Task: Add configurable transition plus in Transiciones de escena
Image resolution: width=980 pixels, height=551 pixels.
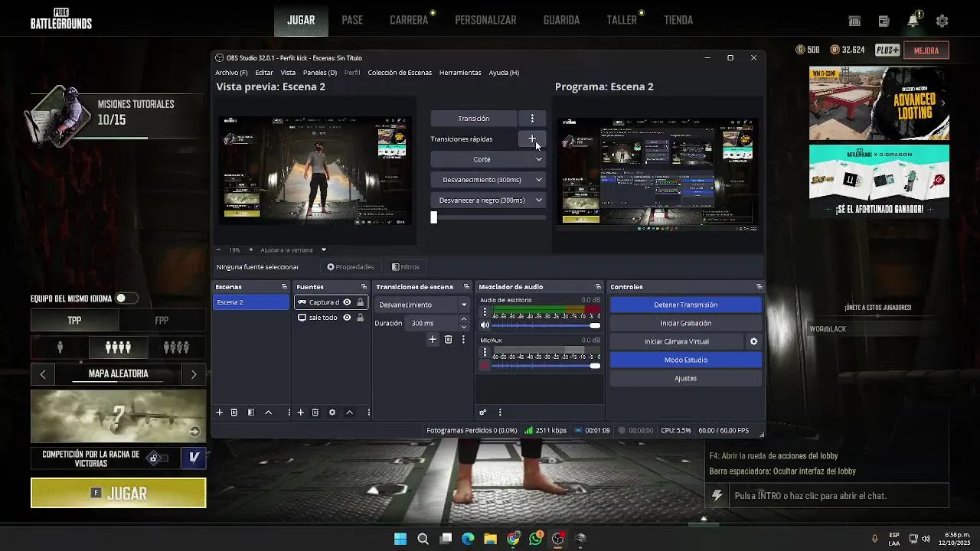Action: coord(433,339)
